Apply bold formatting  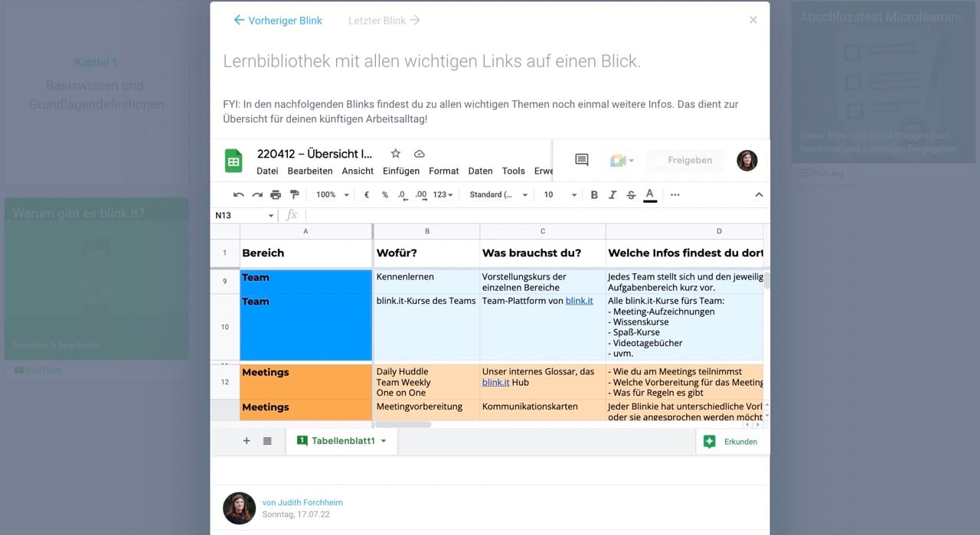[x=594, y=195]
